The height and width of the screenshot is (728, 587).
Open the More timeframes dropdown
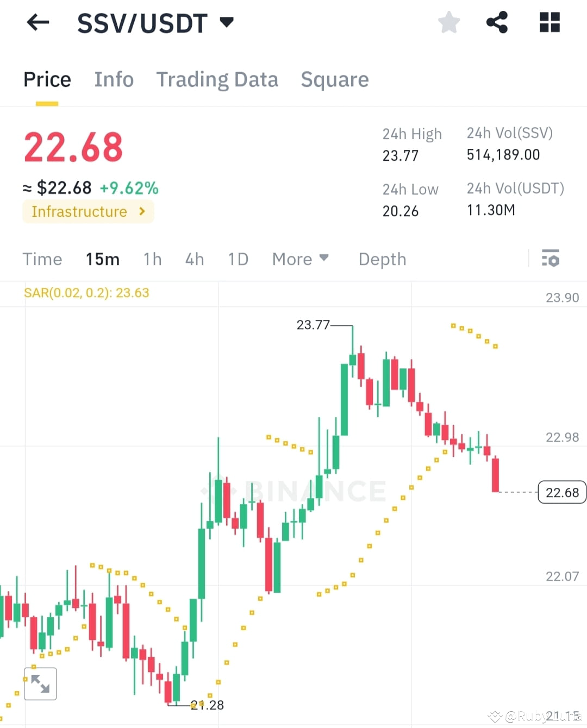300,259
